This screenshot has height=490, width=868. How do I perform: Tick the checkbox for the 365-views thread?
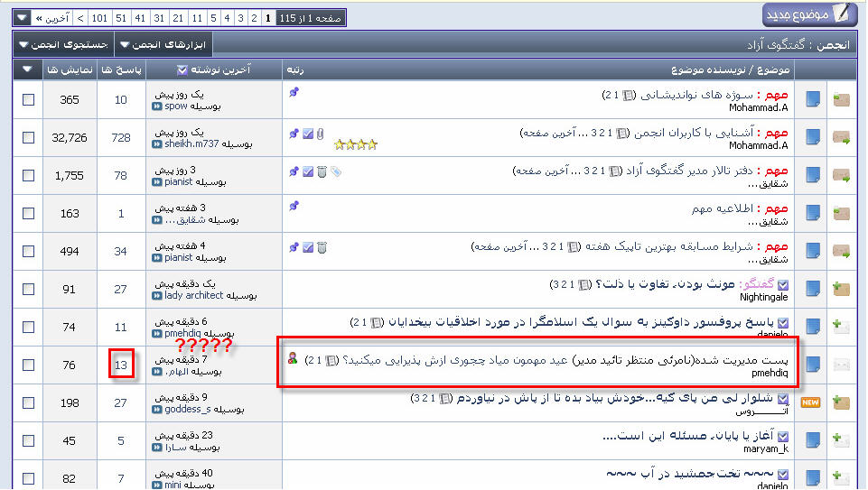pyautogui.click(x=28, y=99)
